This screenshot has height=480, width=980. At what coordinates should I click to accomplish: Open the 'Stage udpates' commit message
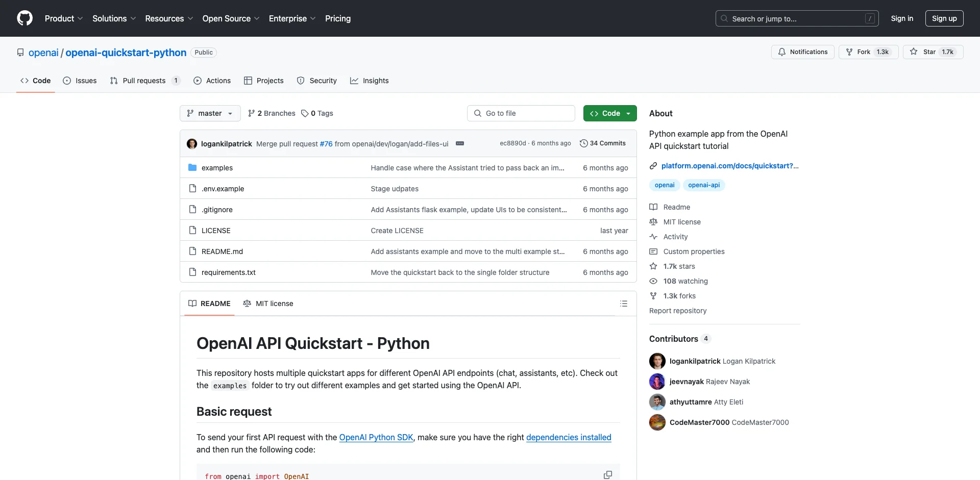pos(395,189)
